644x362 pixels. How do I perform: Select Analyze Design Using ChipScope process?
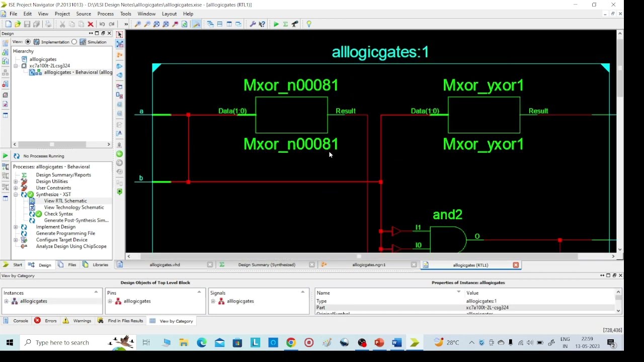[x=71, y=247]
